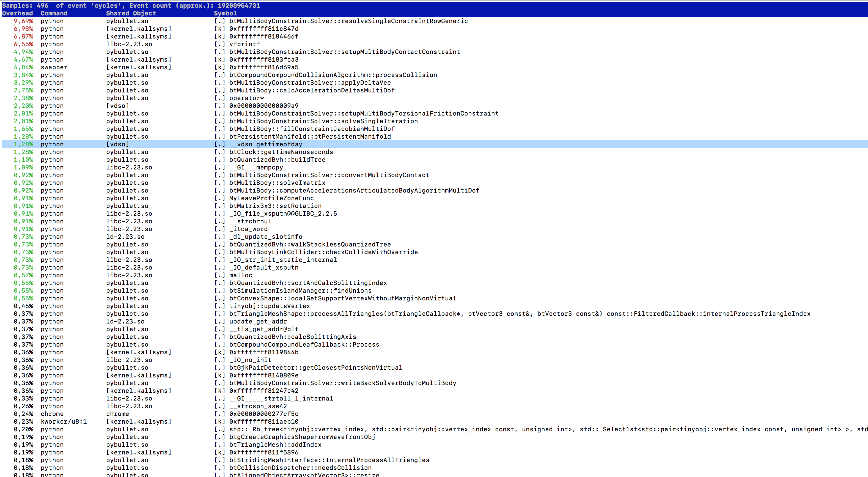Click the Command column header
The height and width of the screenshot is (477, 868).
tap(54, 13)
